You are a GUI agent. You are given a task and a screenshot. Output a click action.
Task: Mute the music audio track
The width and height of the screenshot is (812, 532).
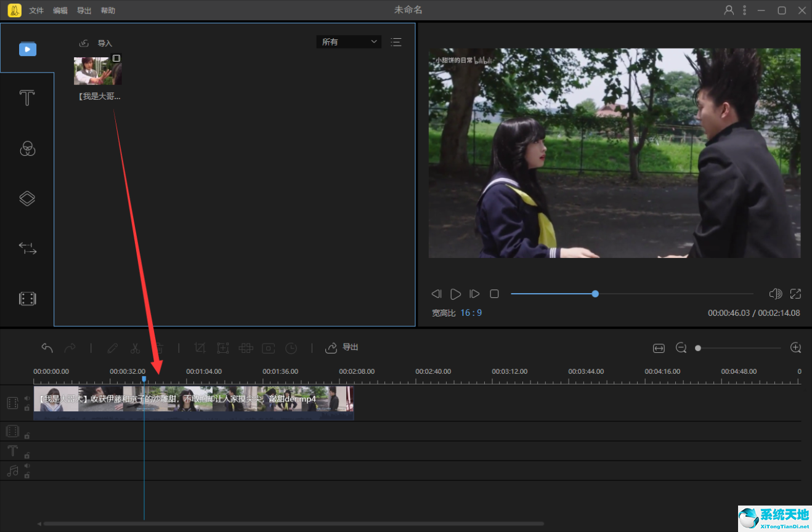pos(27,466)
